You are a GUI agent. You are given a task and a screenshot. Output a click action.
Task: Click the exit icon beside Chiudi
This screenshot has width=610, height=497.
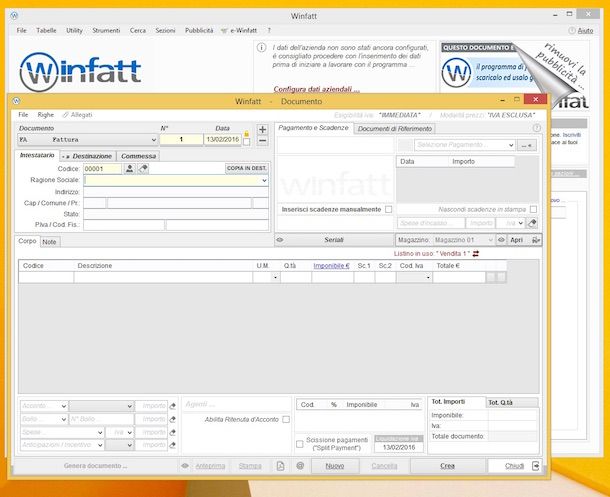pos(536,466)
